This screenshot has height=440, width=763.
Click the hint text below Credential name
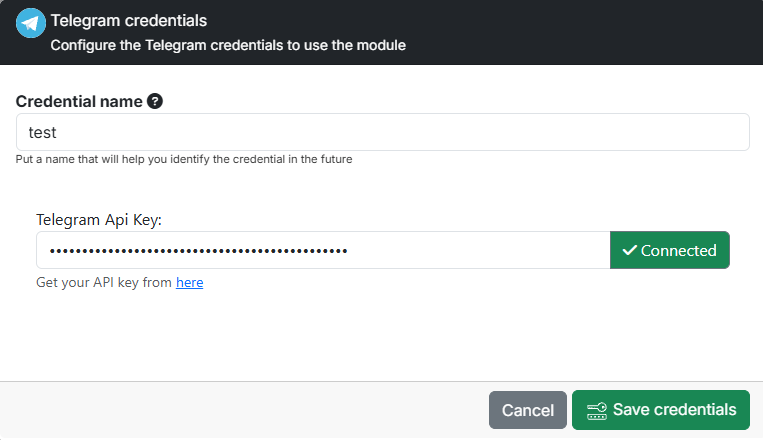(x=184, y=159)
